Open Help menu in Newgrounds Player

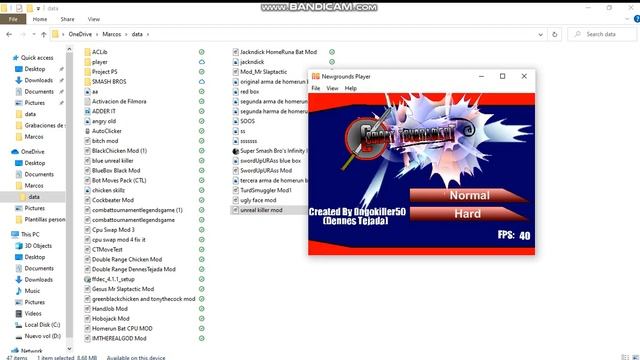[x=351, y=88]
